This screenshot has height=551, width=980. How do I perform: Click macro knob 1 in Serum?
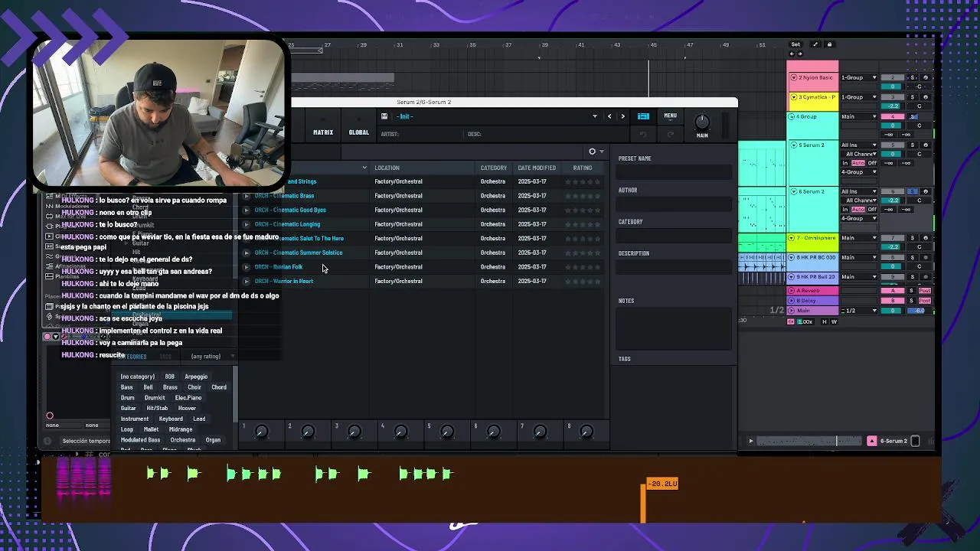(x=260, y=432)
